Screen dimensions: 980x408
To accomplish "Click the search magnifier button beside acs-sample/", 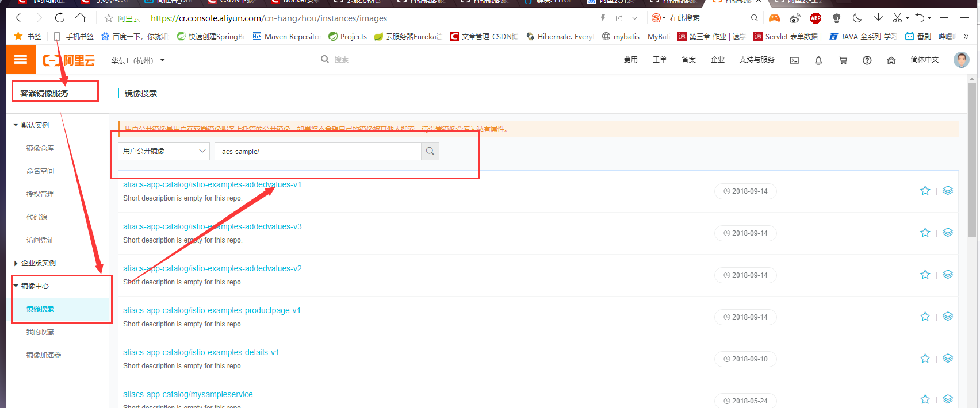I will (x=430, y=151).
